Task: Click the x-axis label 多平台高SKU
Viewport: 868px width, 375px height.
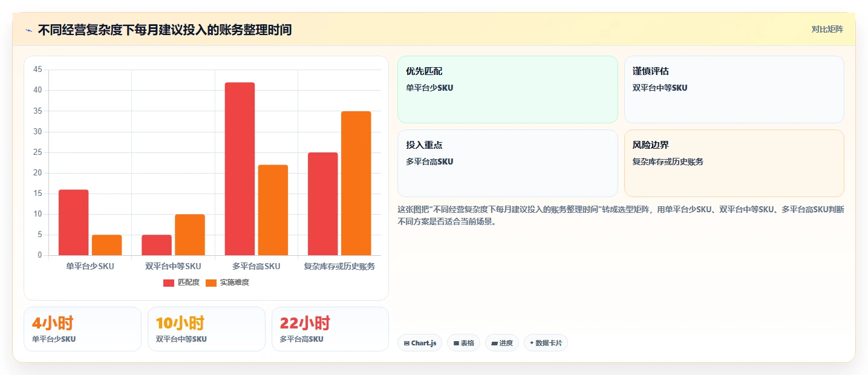Action: (256, 266)
